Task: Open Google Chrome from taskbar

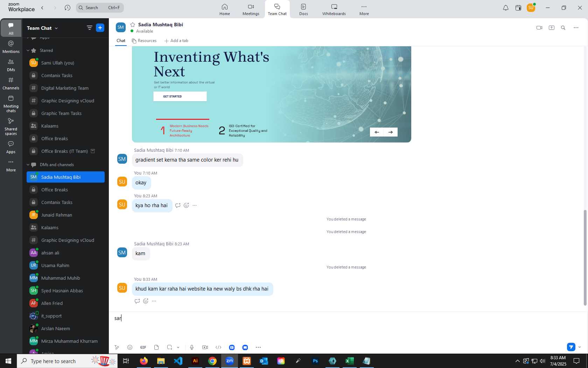Action: pyautogui.click(x=212, y=361)
